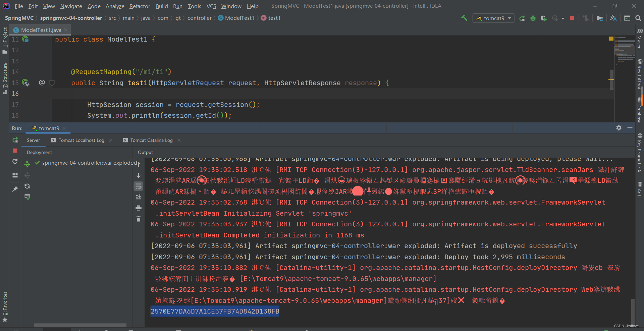Switch to the Tomcat Catalina Log tab

(x=151, y=140)
